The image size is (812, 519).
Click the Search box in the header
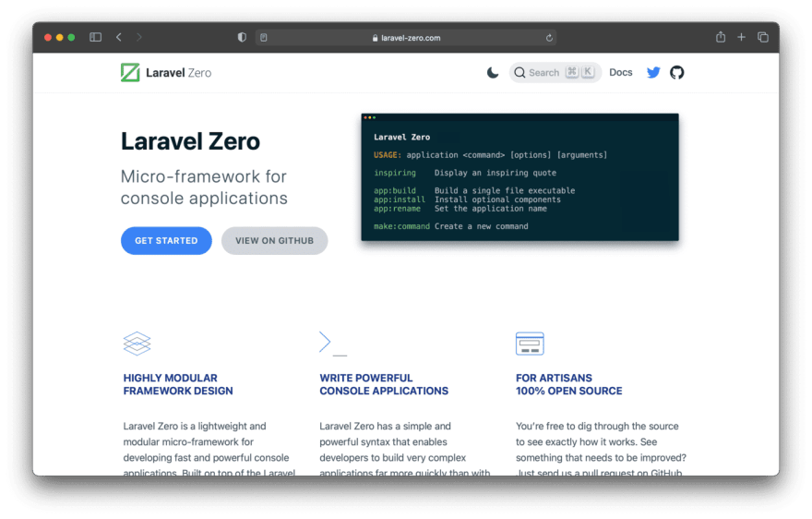(555, 73)
